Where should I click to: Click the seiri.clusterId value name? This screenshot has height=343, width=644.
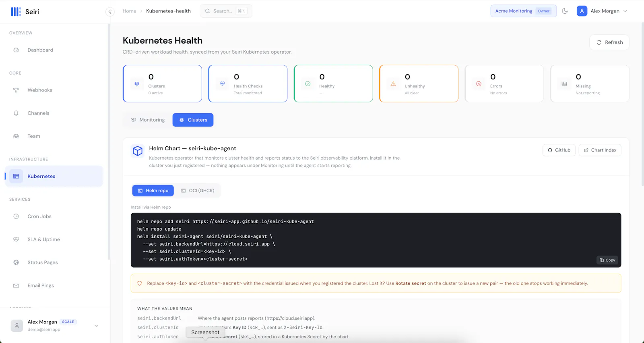tap(158, 328)
